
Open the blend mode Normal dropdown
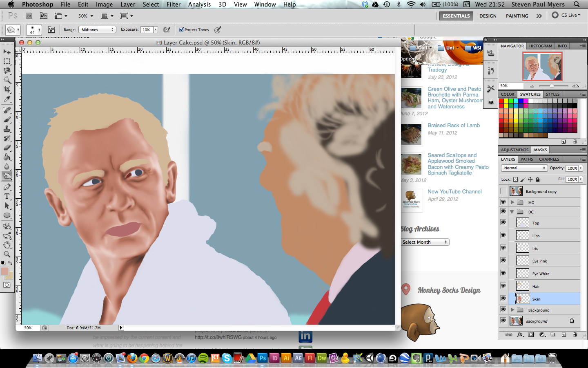[x=524, y=168]
